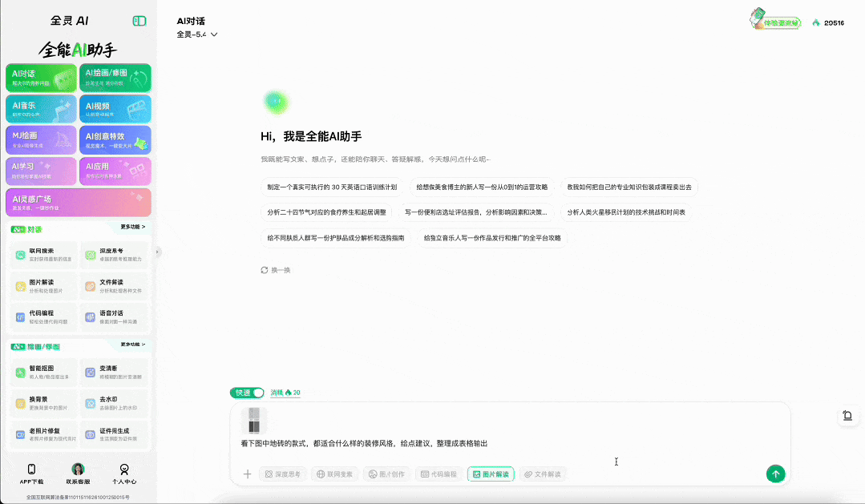
Task: Choose the 30天英语口语训练计划 prompt
Action: tap(332, 187)
